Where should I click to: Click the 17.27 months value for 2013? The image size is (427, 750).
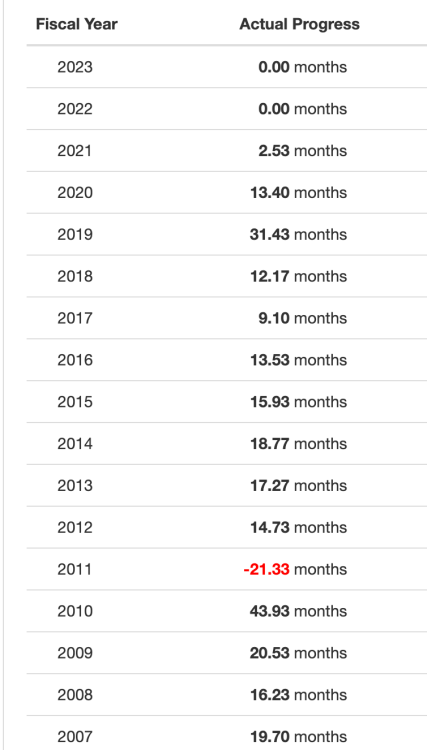(298, 485)
